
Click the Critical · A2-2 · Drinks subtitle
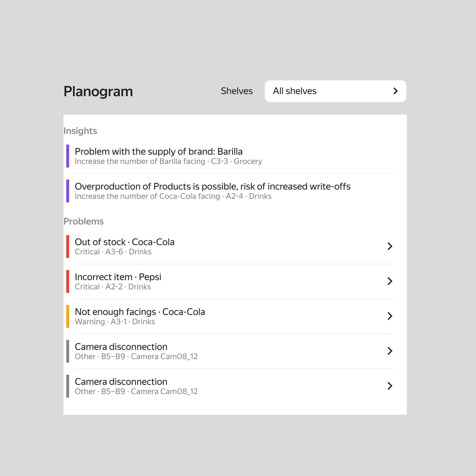(x=113, y=287)
